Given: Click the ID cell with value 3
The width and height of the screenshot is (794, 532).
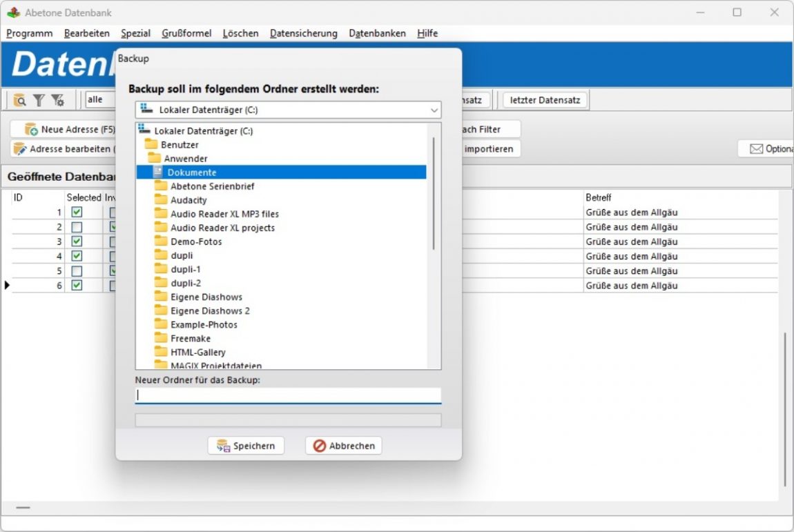Looking at the screenshot, I should point(38,242).
